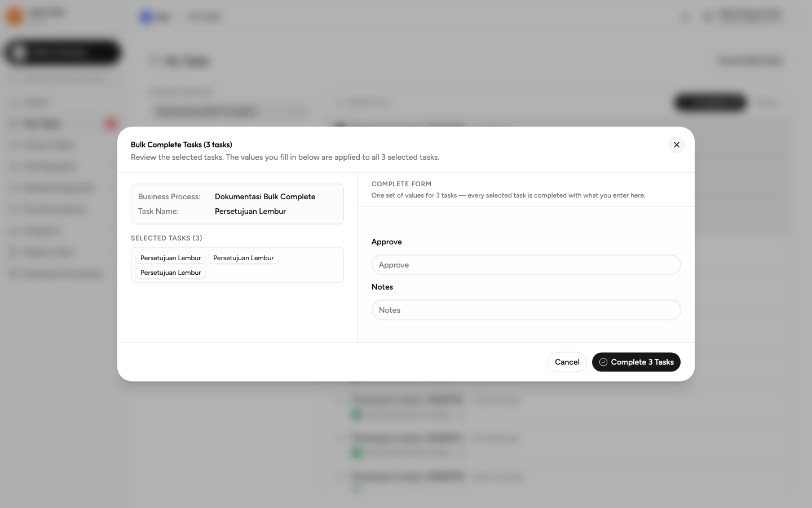Click the Business Process label

click(169, 197)
